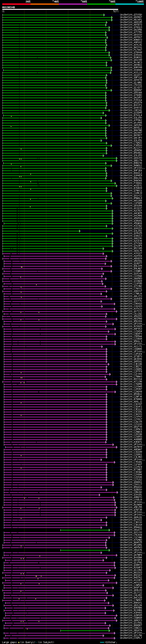The width and height of the screenshot is (146, 644).
Task: Click the Large gaps legend text
Action: click(x=10, y=642)
